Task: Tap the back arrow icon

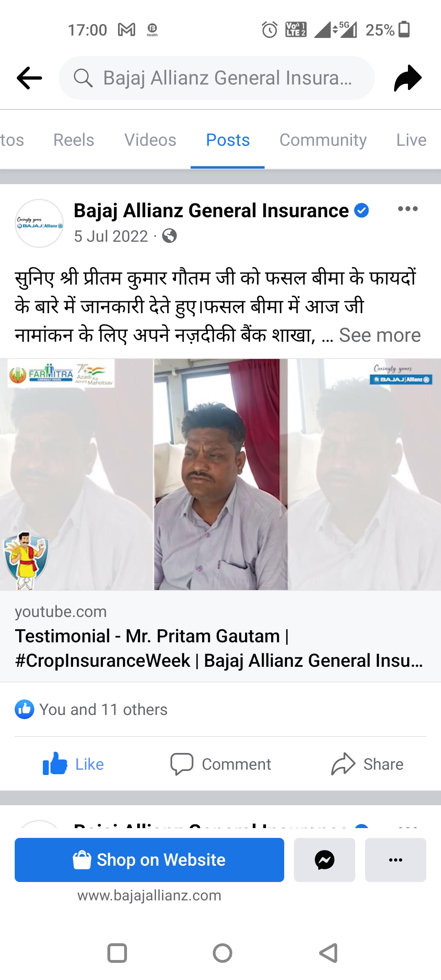Action: (x=29, y=78)
